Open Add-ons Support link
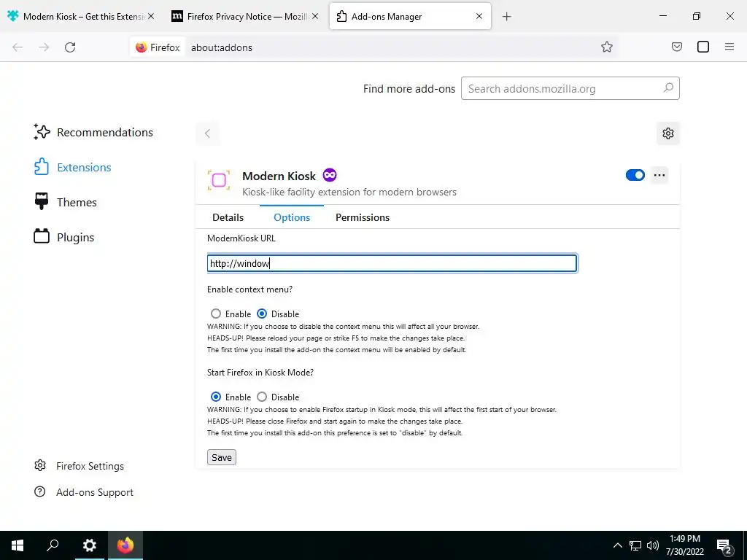The height and width of the screenshot is (560, 747). [84, 492]
